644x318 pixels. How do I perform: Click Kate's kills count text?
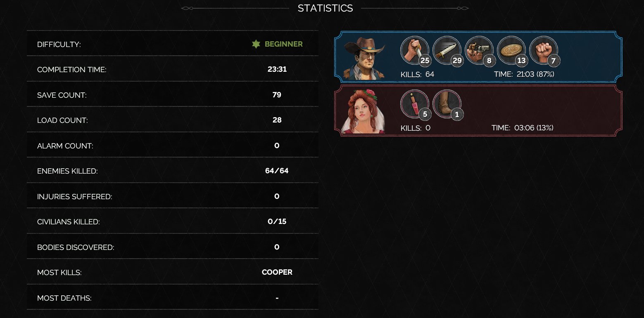click(416, 128)
